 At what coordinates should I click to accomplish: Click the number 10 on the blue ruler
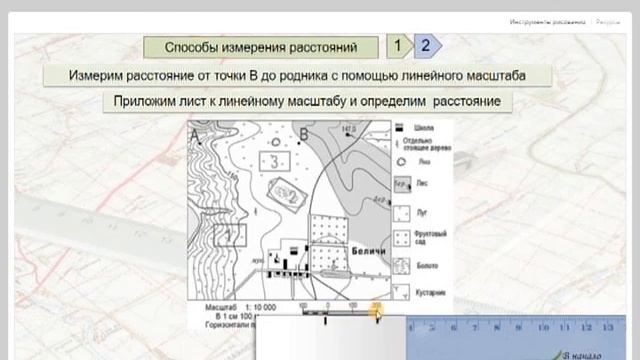click(543, 328)
